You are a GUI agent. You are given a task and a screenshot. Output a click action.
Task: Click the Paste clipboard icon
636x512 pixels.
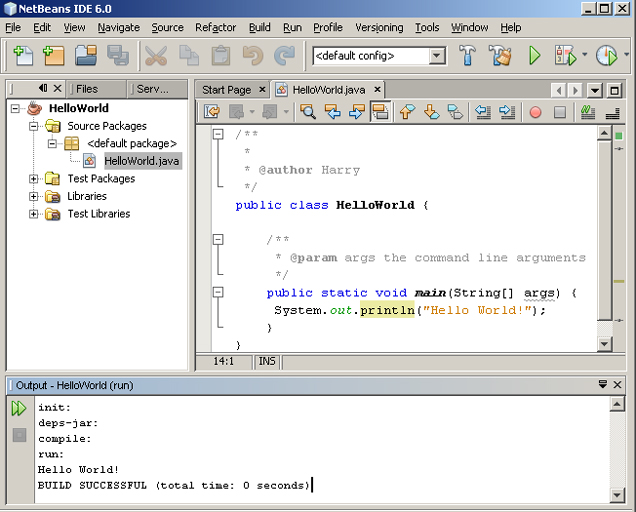tap(221, 56)
